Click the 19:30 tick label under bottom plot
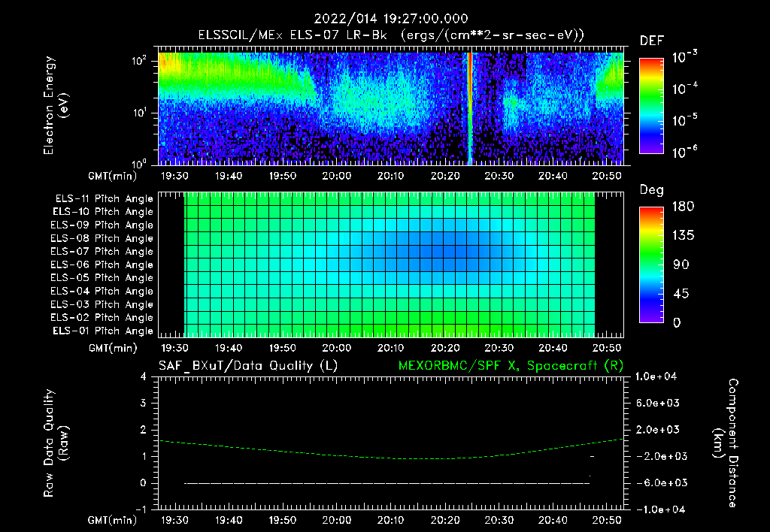This screenshot has height=532, width=770. [x=174, y=520]
